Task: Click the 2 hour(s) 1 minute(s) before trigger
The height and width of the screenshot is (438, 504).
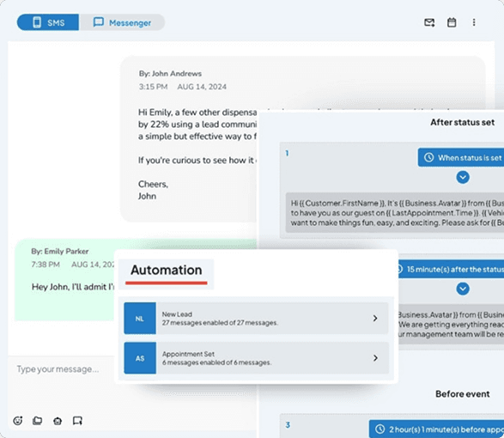Action: tap(436, 429)
